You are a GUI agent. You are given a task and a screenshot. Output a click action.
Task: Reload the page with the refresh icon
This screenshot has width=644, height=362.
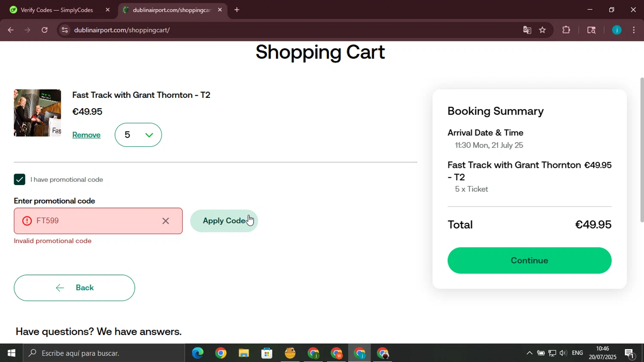(x=45, y=30)
